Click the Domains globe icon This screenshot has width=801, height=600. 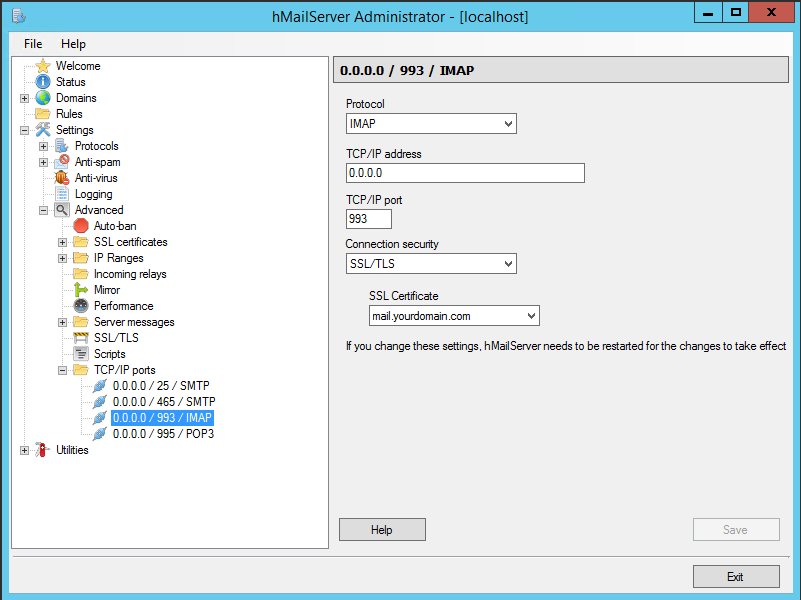(x=43, y=98)
